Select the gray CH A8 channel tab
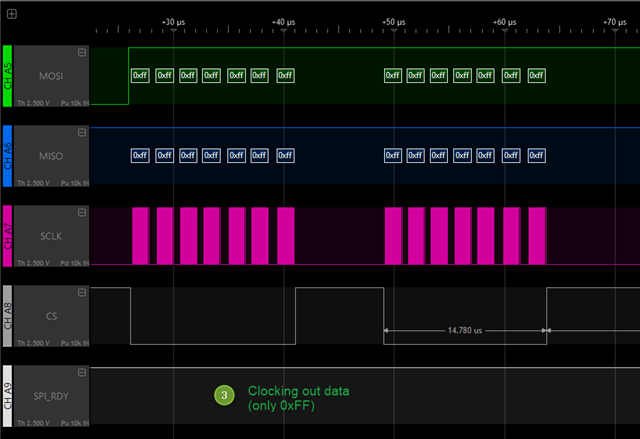640x439 pixels. [7, 316]
